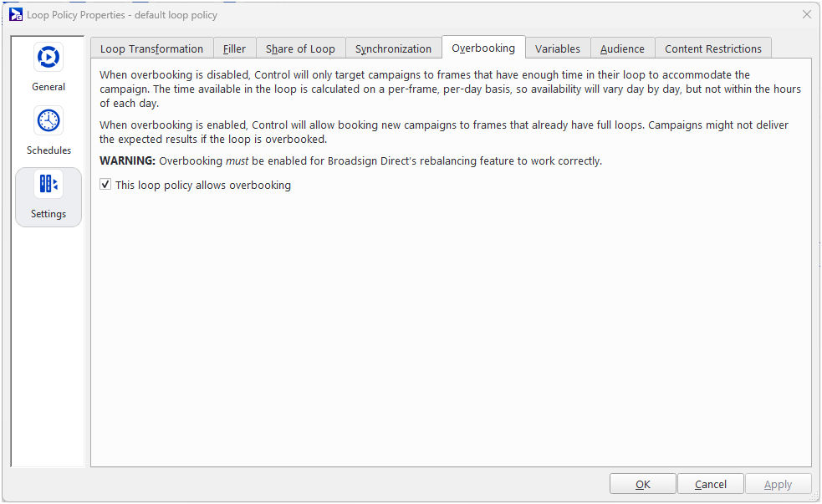
Task: Select the Synchronization tab
Action: tap(393, 48)
